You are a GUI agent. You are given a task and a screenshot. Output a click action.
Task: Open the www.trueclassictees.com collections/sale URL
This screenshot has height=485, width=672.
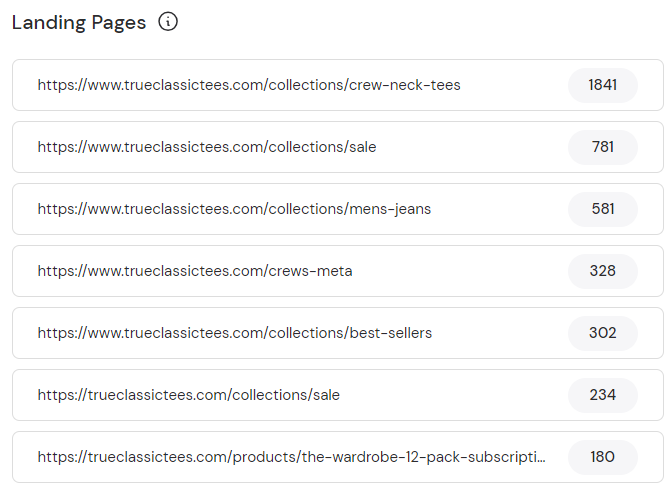[207, 147]
